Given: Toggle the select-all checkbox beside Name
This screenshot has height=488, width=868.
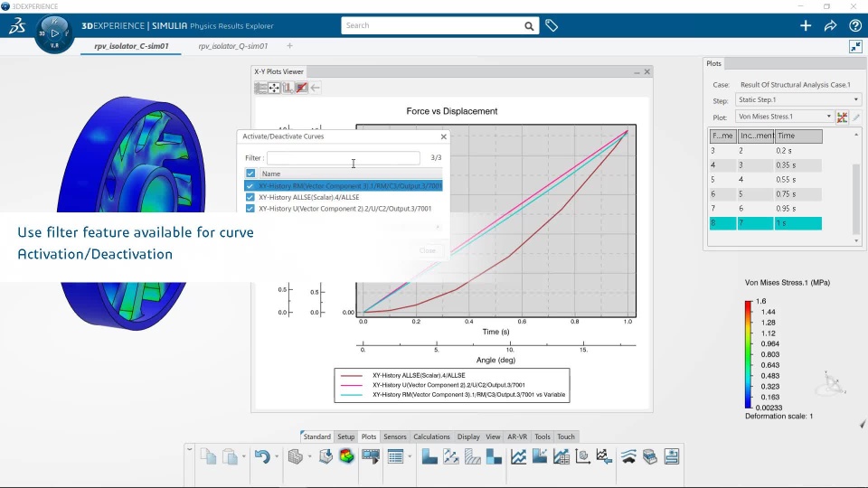Looking at the screenshot, I should click(250, 174).
